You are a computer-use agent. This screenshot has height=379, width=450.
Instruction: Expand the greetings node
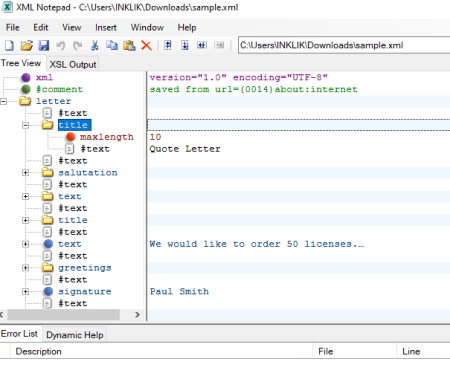(x=25, y=268)
